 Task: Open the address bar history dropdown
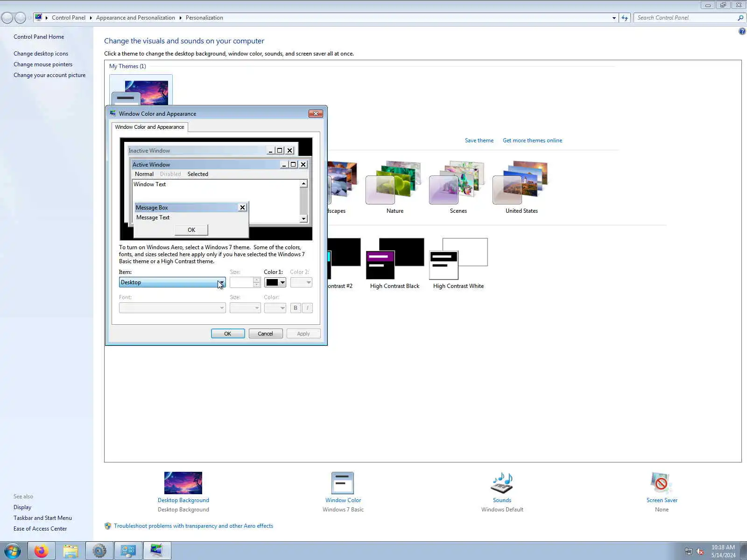pyautogui.click(x=614, y=18)
